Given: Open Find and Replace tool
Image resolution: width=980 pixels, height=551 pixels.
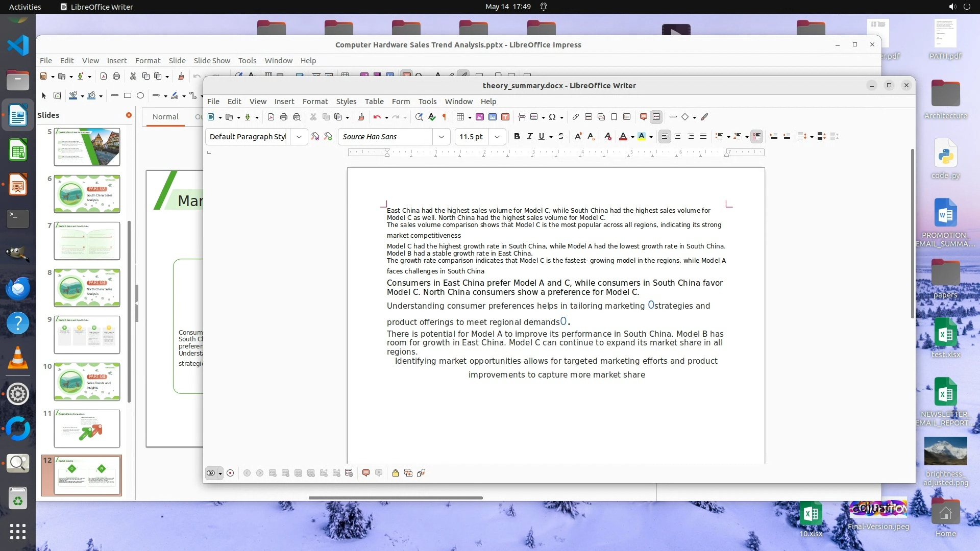Looking at the screenshot, I should 419,117.
